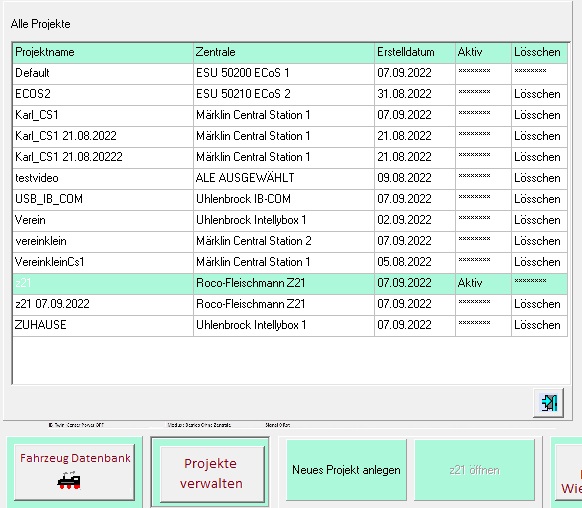Select project Karl_CS1 21.08.2022

click(x=103, y=136)
